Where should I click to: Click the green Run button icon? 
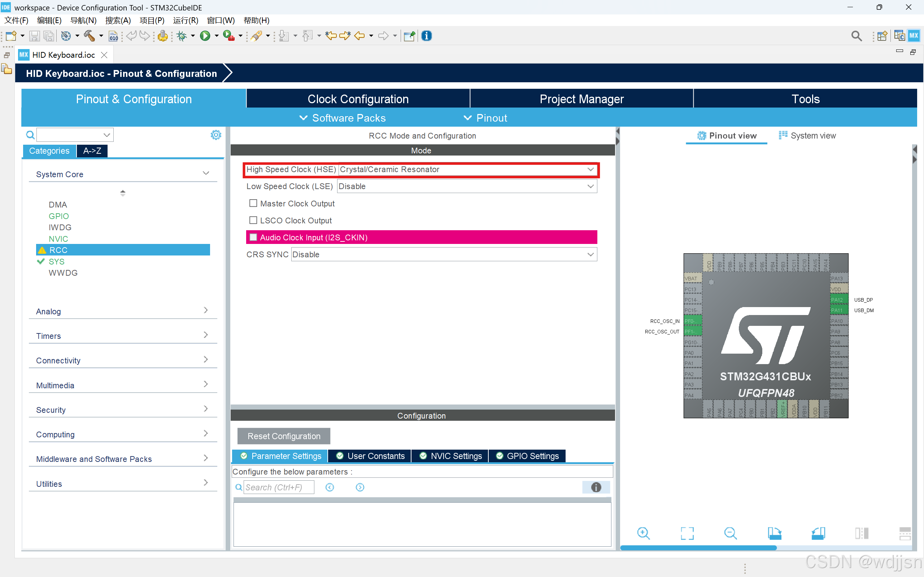[x=205, y=36]
